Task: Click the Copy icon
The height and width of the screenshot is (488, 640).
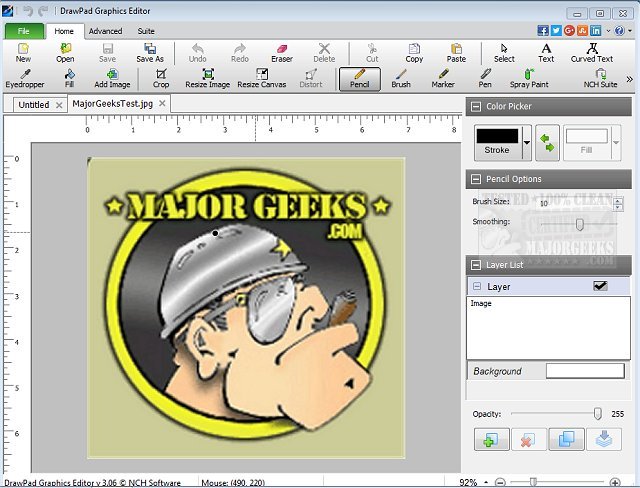Action: [x=414, y=53]
